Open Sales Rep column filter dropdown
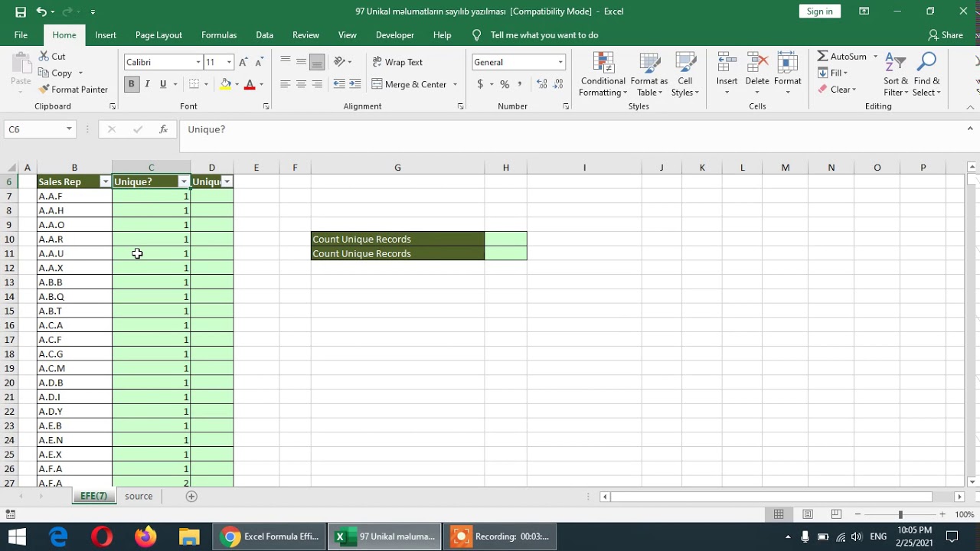 pos(106,182)
